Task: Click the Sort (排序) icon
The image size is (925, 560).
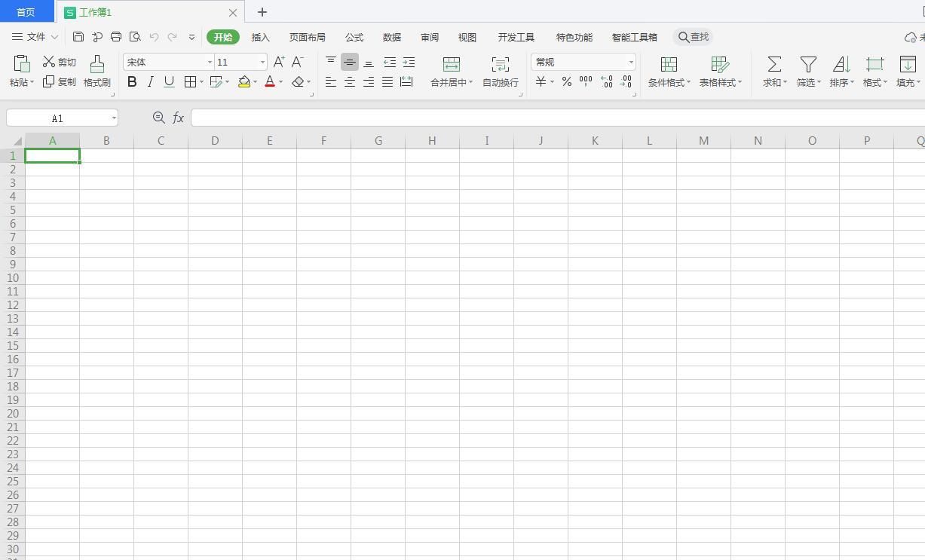Action: (x=841, y=64)
